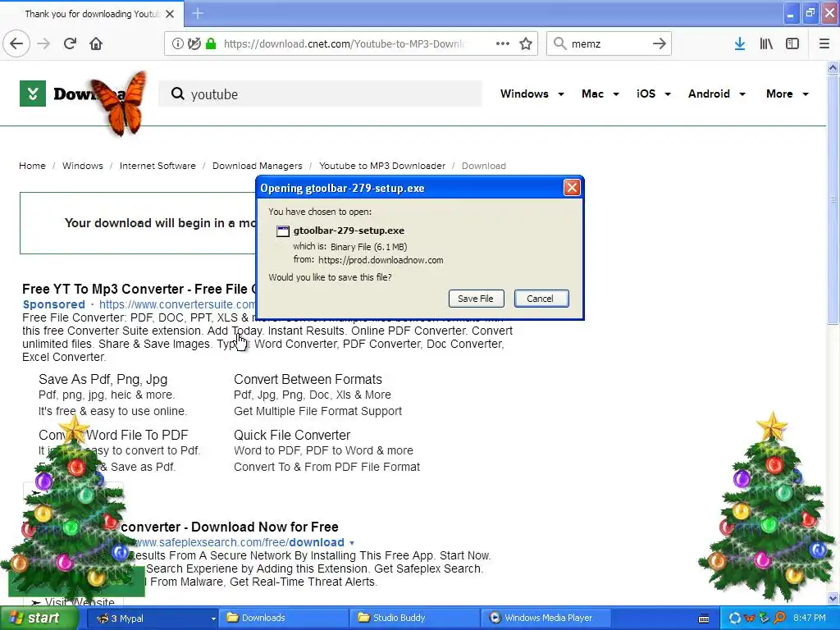Click the magnifier tray icon
This screenshot has height=630, width=840.
[x=779, y=619]
